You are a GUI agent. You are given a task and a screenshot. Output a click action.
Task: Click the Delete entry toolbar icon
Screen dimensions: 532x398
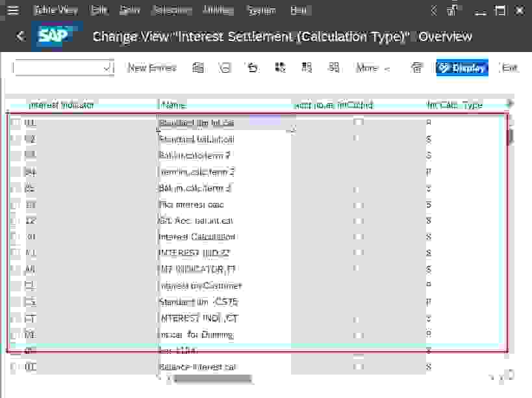click(225, 68)
